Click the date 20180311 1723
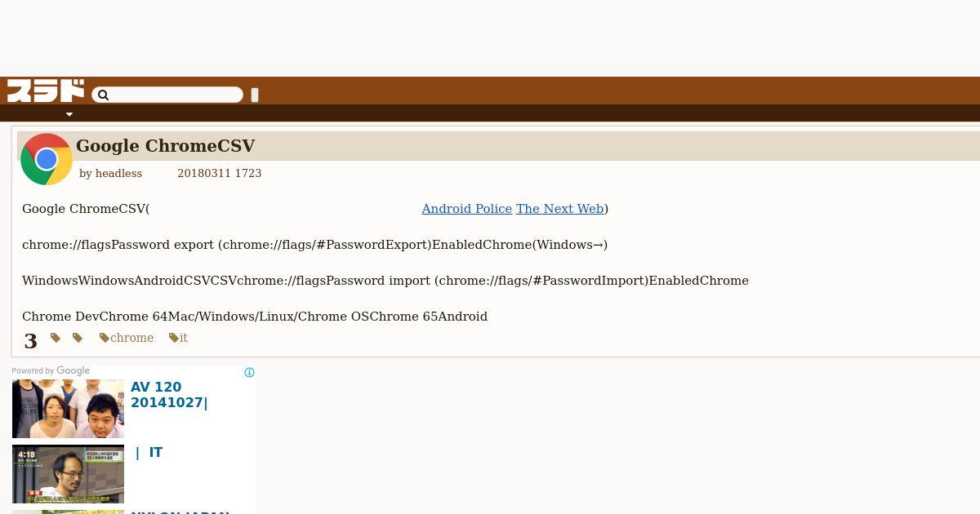The width and height of the screenshot is (980, 514). (x=220, y=174)
